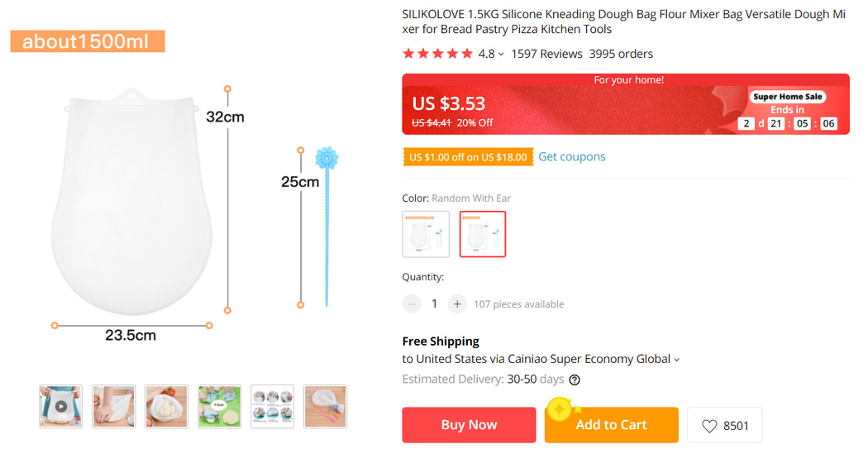The image size is (868, 454).
Task: Click the heart wishlist icon
Action: (x=709, y=426)
